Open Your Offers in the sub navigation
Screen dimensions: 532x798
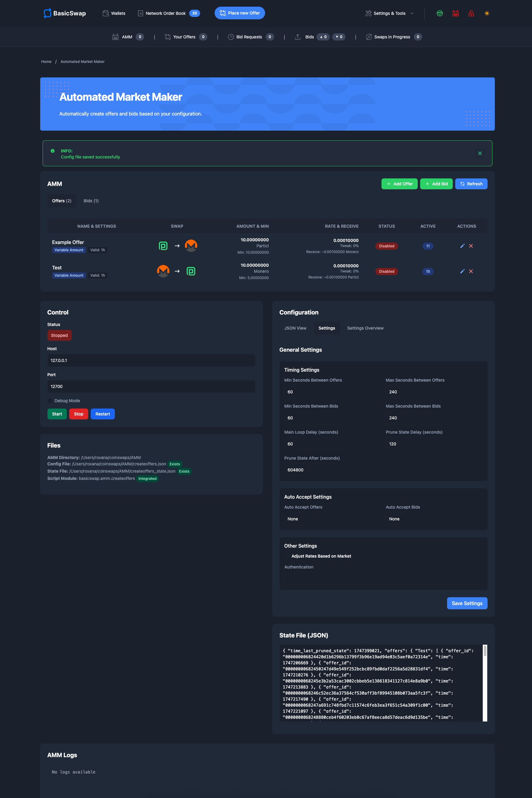tap(186, 37)
